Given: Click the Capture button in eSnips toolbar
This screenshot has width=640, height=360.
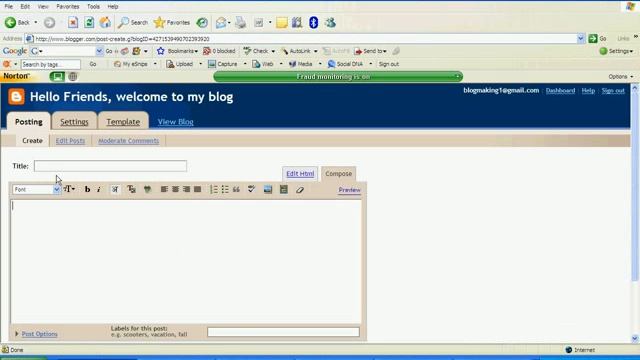Looking at the screenshot, I should point(222,64).
